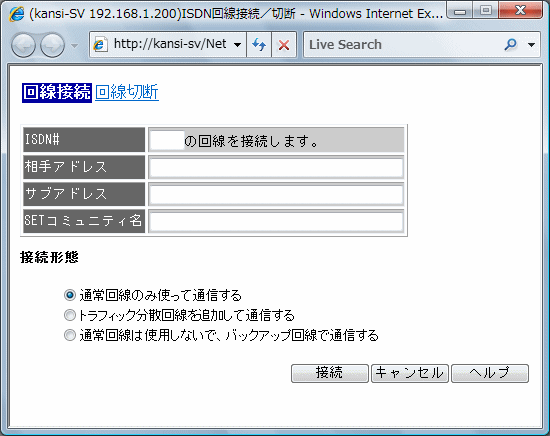Click the サブアドレス label cell
Image resolution: width=550 pixels, height=436 pixels.
84,194
